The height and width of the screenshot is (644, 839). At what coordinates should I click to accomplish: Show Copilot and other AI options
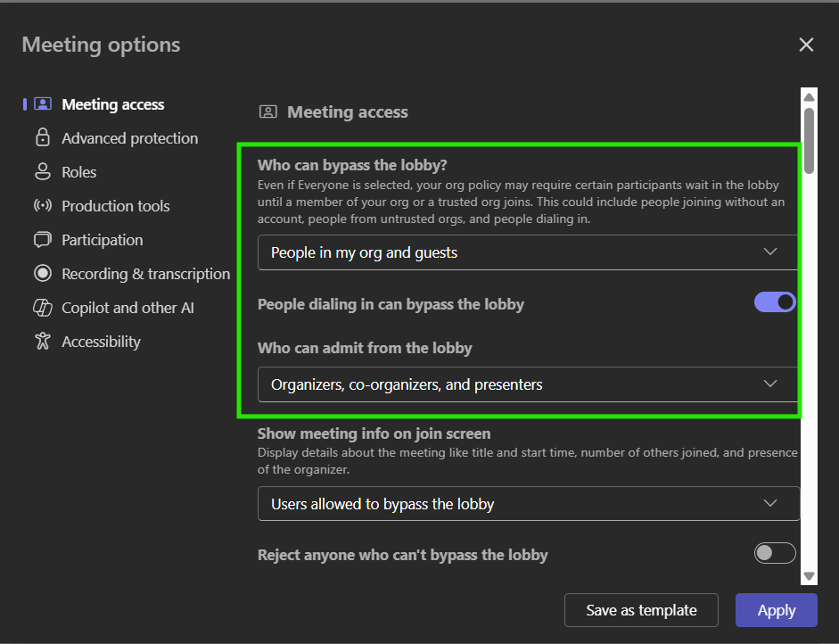click(127, 308)
